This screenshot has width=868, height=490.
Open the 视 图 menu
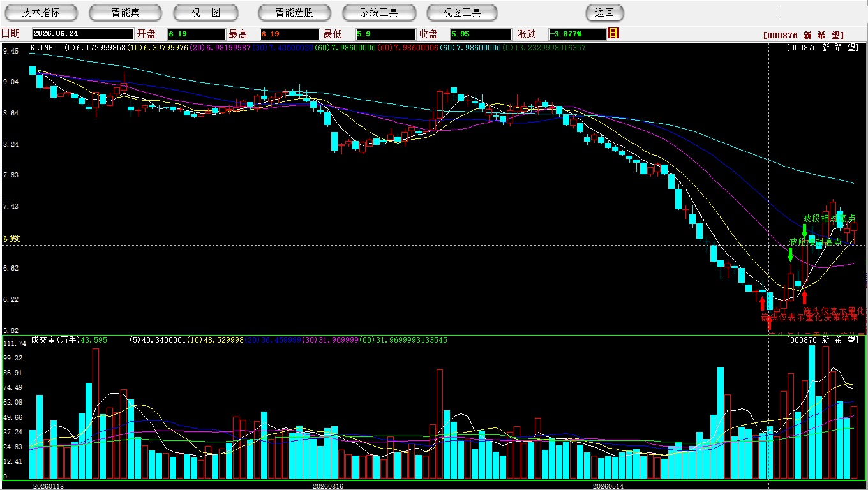[x=206, y=12]
